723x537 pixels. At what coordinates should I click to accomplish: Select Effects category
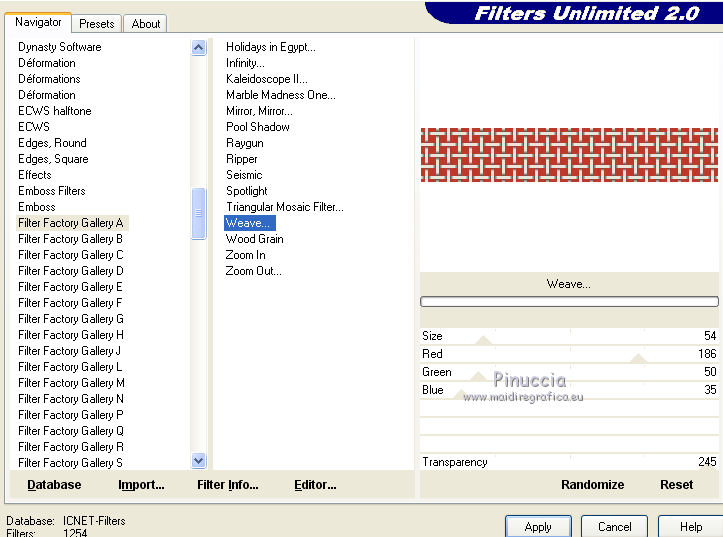point(35,175)
